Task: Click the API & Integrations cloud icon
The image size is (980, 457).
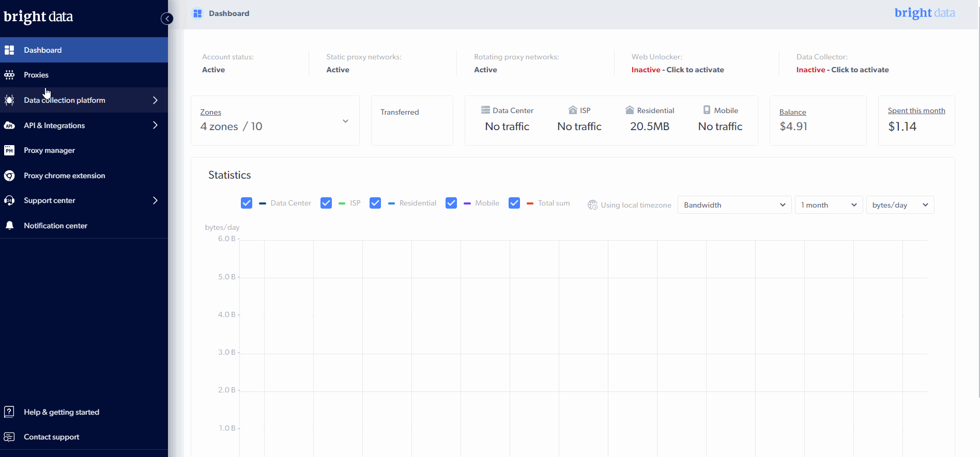Action: tap(9, 125)
